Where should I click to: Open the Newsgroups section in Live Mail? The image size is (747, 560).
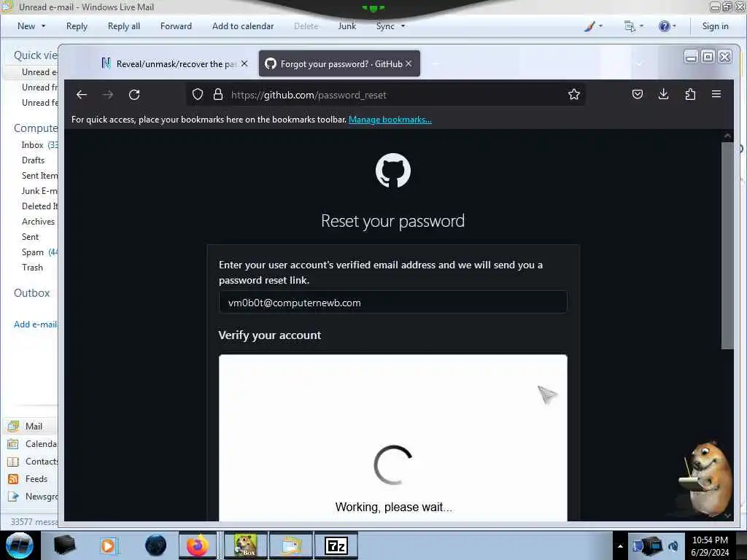click(31, 497)
